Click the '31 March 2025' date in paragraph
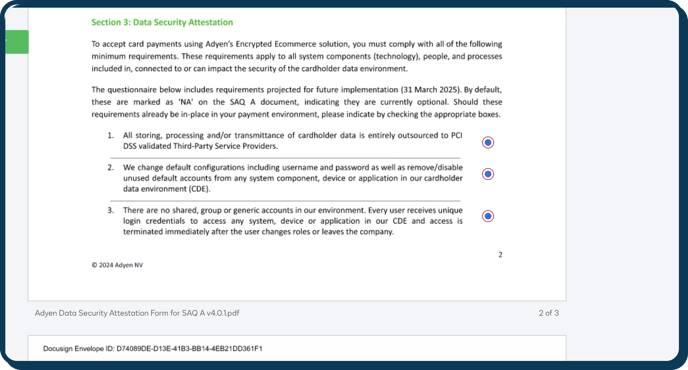This screenshot has height=370, width=688. [430, 90]
